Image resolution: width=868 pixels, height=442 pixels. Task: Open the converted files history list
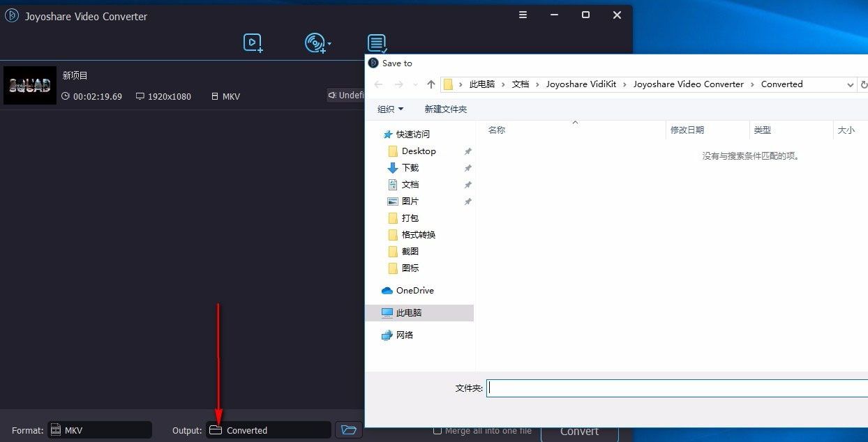pyautogui.click(x=377, y=43)
